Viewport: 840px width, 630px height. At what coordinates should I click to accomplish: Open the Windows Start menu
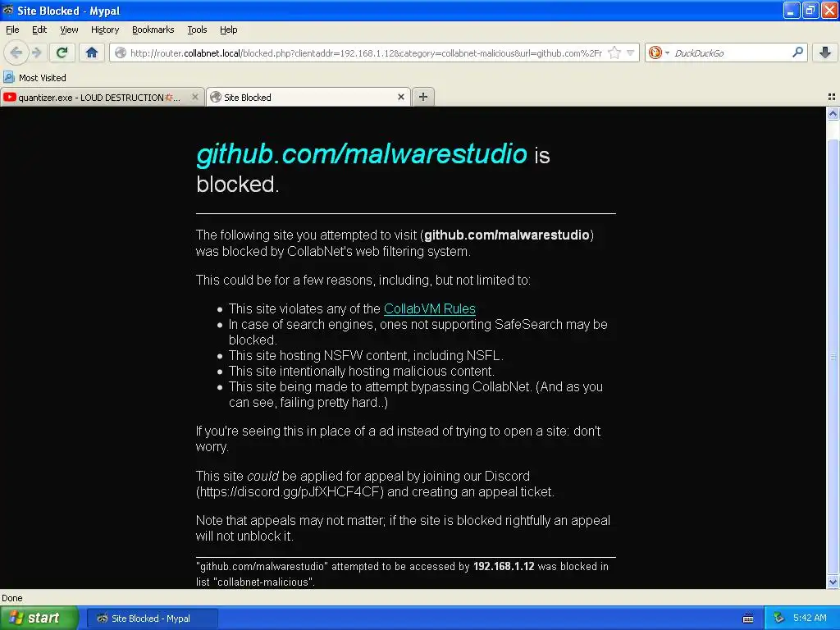coord(39,618)
